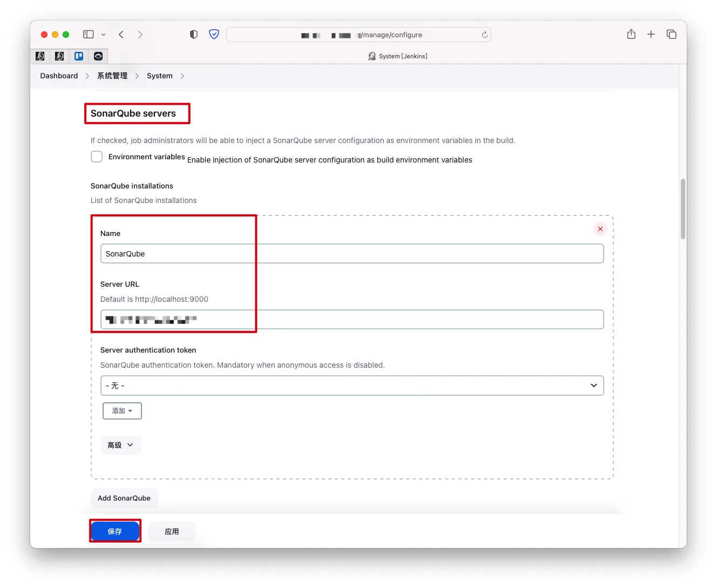Click the vertical page scrollbar
The width and height of the screenshot is (717, 588).
coord(683,209)
